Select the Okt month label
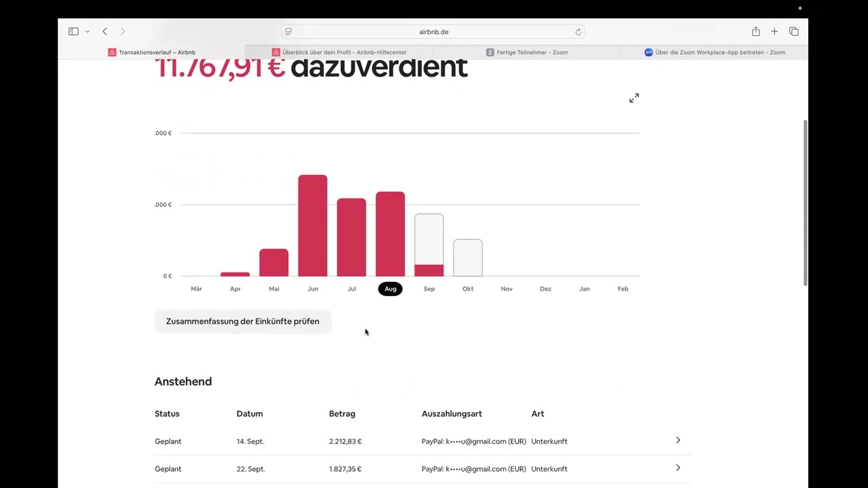868x488 pixels. [x=468, y=289]
